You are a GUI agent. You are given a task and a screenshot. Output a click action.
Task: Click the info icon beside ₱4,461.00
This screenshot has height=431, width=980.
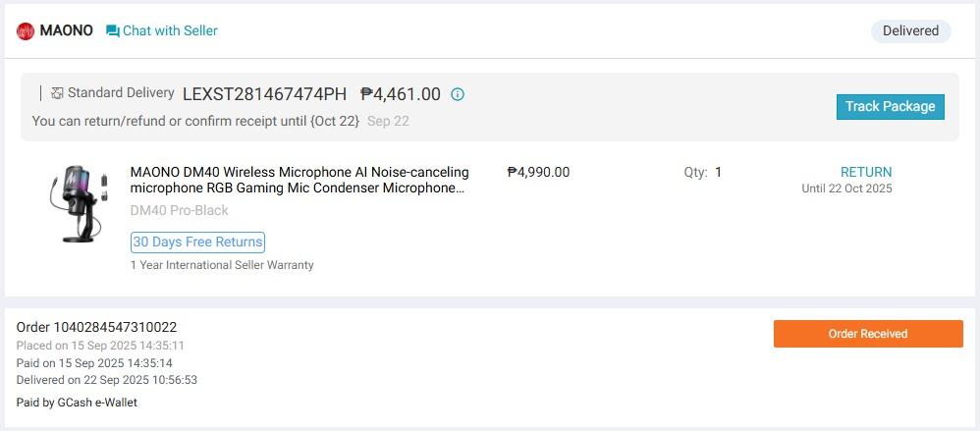458,94
